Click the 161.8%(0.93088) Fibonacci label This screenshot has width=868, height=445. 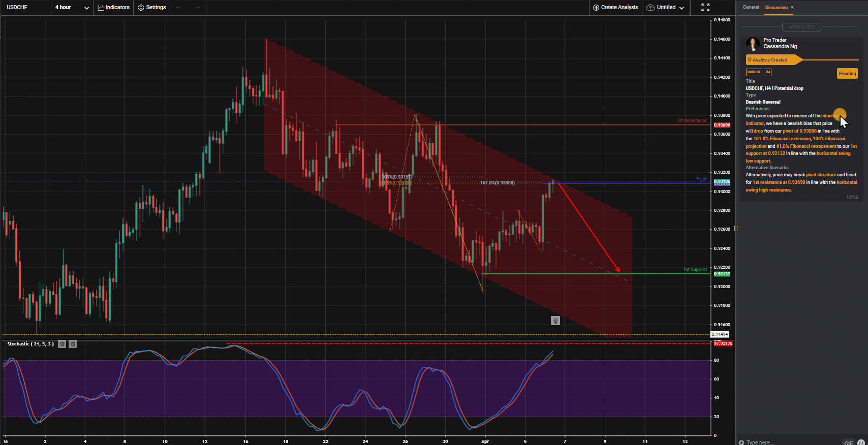498,182
